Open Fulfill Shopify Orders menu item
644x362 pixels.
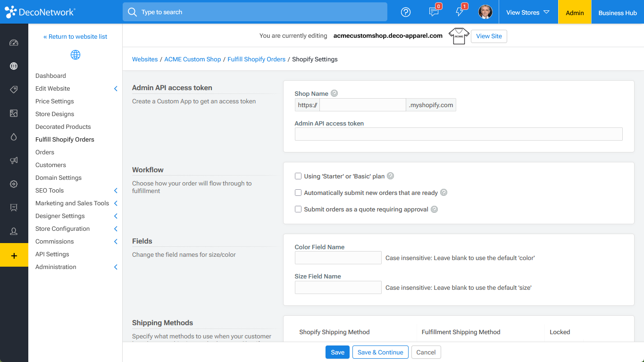[65, 139]
